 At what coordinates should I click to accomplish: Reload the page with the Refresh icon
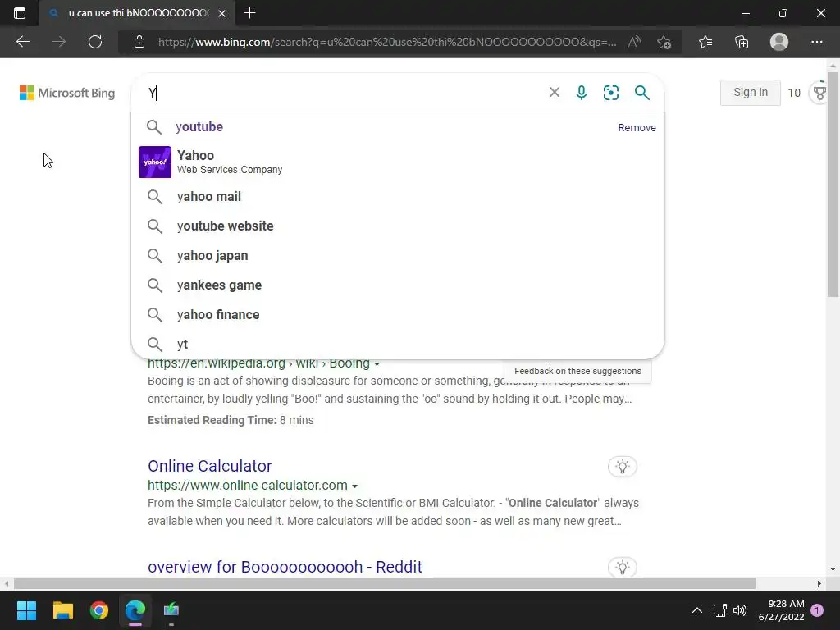[x=95, y=42]
